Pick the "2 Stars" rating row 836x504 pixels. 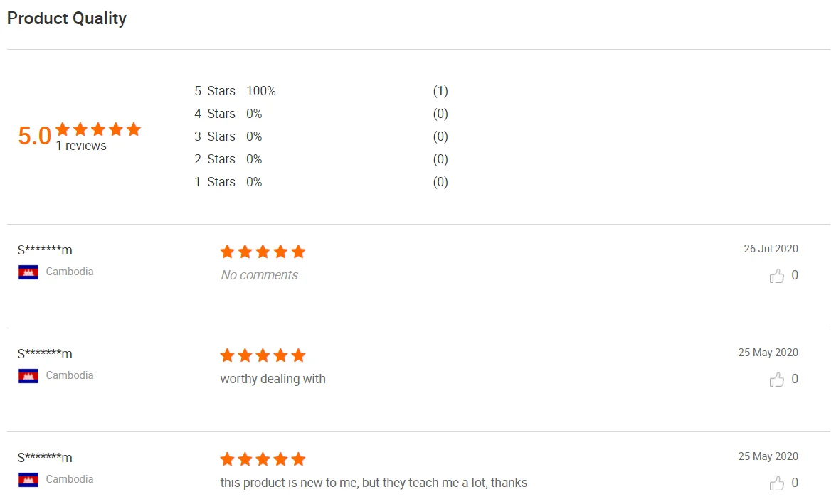214,159
